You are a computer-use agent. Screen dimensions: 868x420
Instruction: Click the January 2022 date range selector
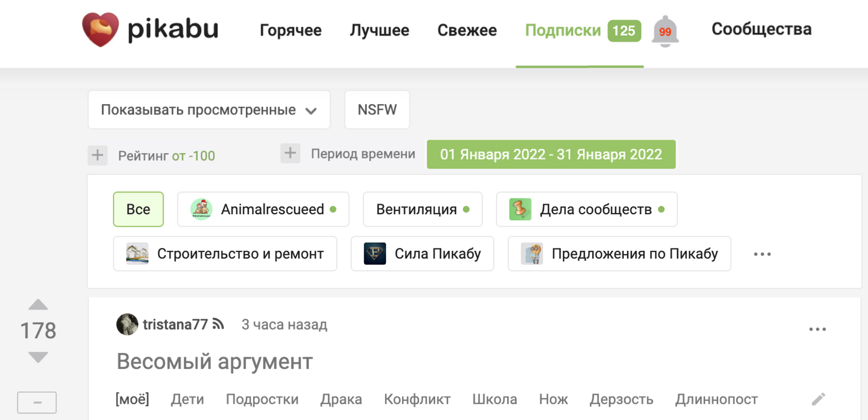point(551,154)
